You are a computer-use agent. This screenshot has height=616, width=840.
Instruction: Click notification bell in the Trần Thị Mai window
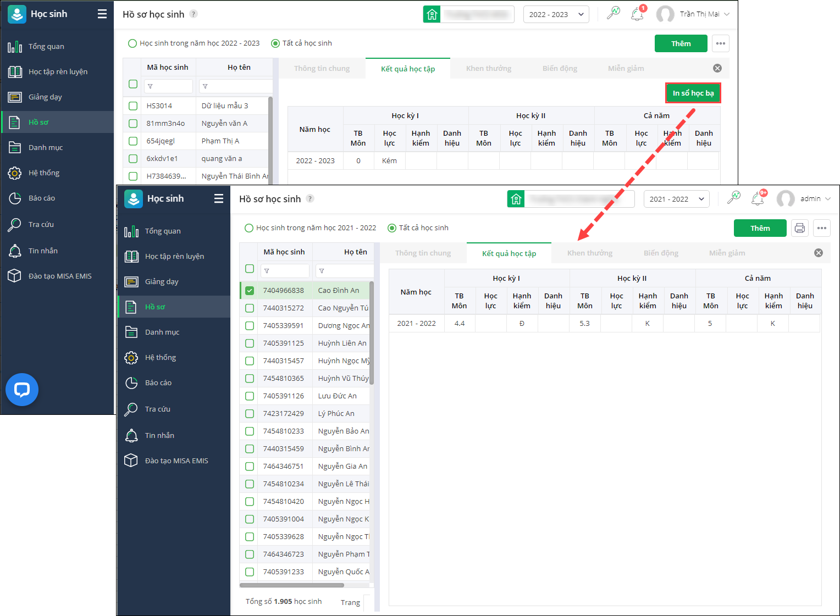tap(638, 14)
